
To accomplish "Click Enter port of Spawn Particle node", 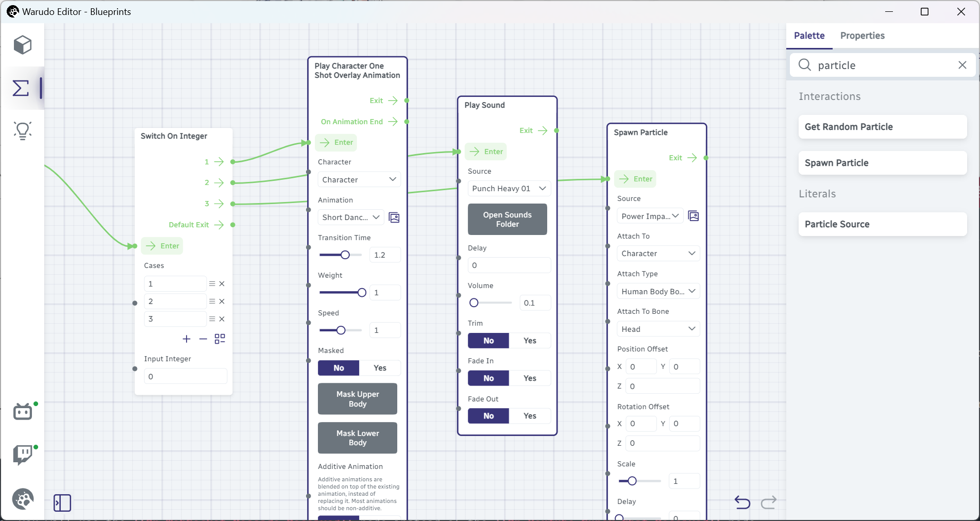I will click(x=636, y=179).
